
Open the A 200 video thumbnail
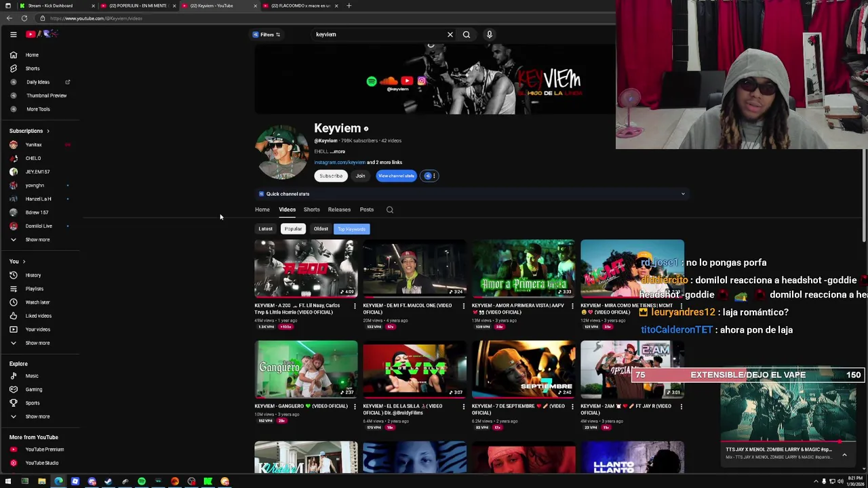pyautogui.click(x=306, y=268)
